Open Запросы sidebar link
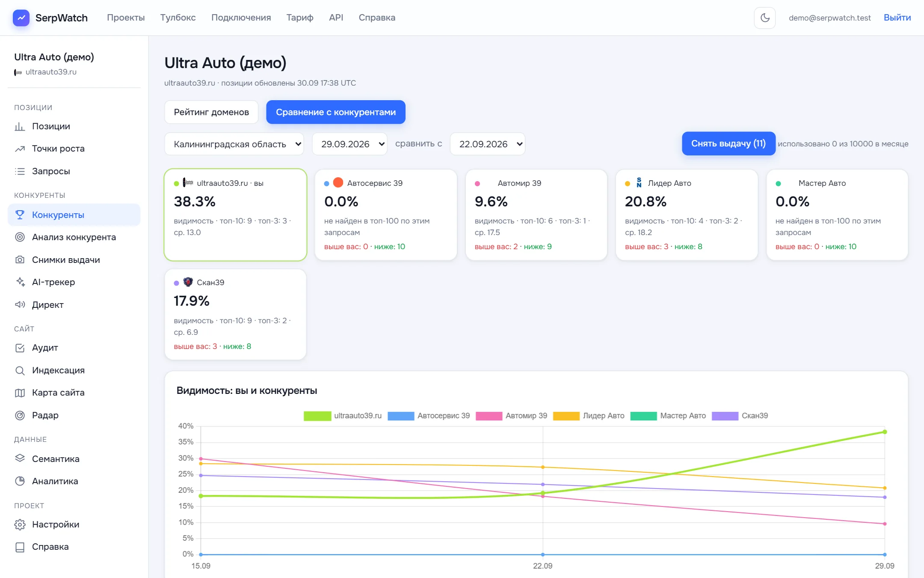 coord(74,171)
